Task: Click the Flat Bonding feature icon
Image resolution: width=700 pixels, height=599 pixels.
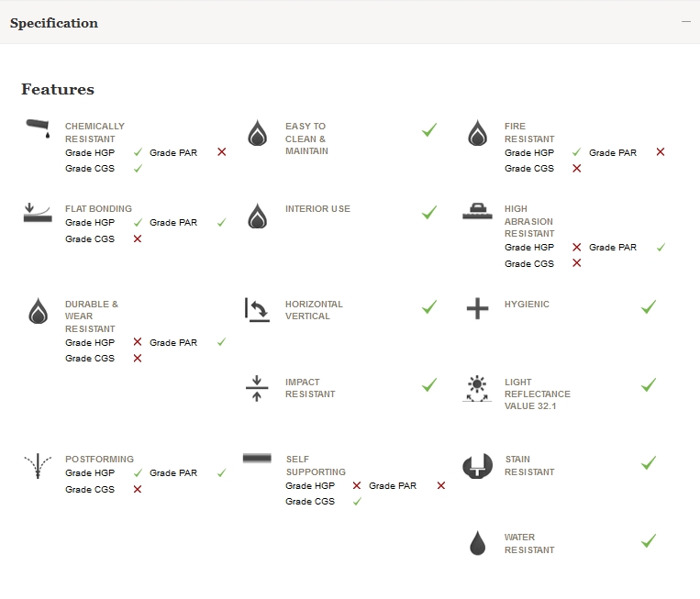Action: coord(37,213)
